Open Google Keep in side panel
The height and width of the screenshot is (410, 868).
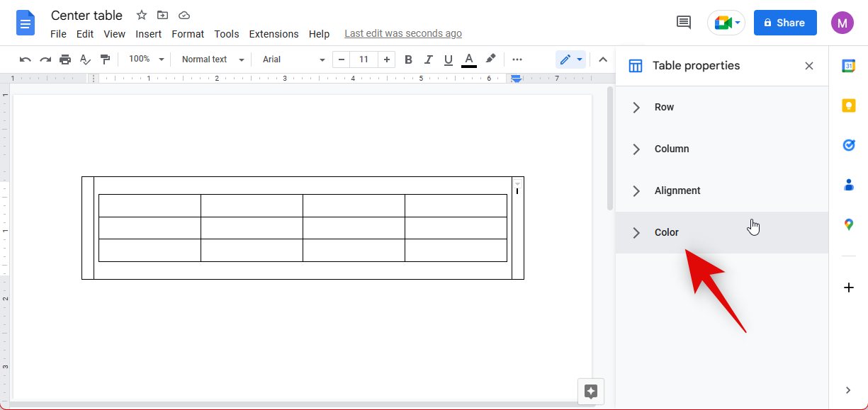[x=848, y=106]
